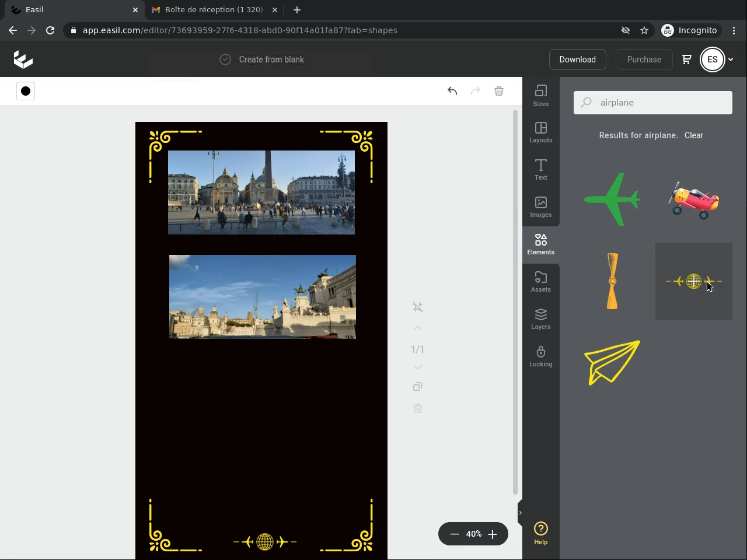Add the green airplane element
This screenshot has width=747, height=560.
pyautogui.click(x=612, y=199)
